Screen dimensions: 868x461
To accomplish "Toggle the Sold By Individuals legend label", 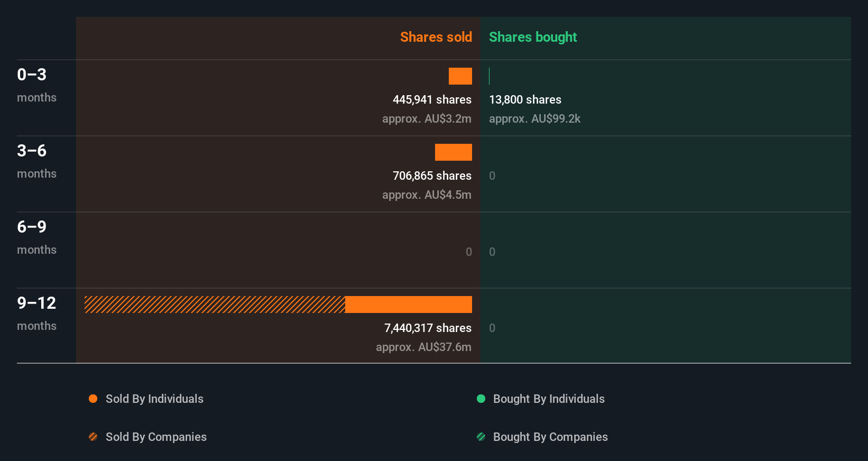I will [154, 399].
